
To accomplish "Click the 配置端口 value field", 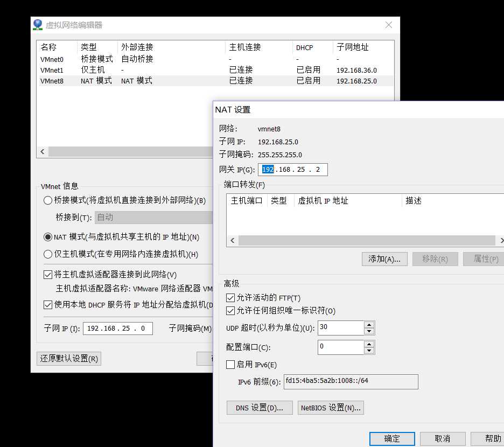I will point(341,347).
